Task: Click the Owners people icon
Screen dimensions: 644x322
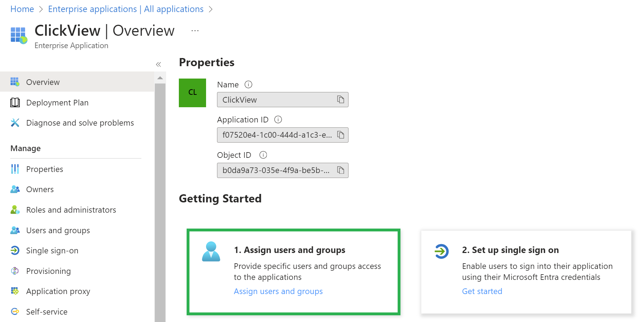Action: tap(15, 189)
